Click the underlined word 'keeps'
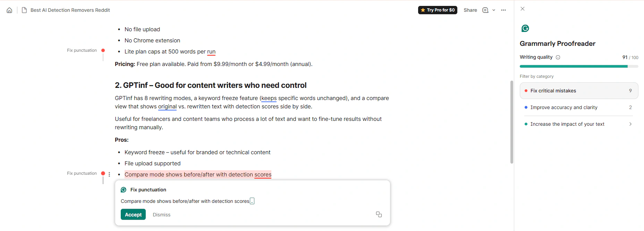 [x=269, y=98]
